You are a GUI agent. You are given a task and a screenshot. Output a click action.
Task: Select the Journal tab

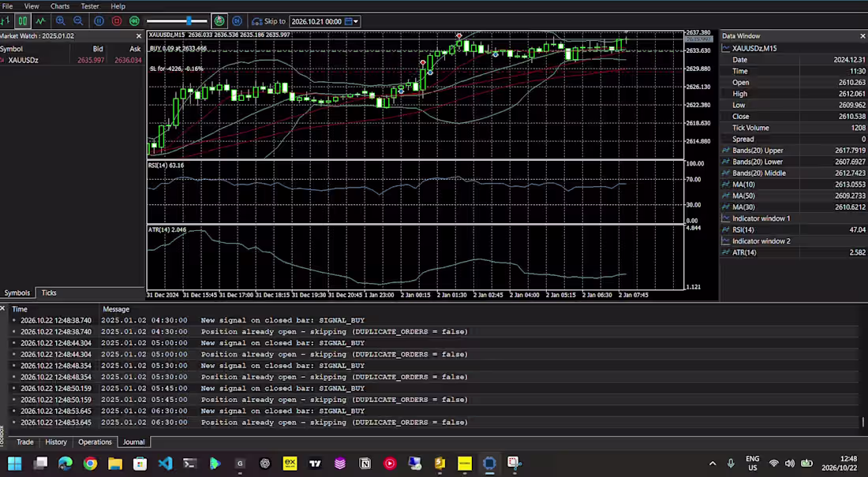[x=133, y=442]
